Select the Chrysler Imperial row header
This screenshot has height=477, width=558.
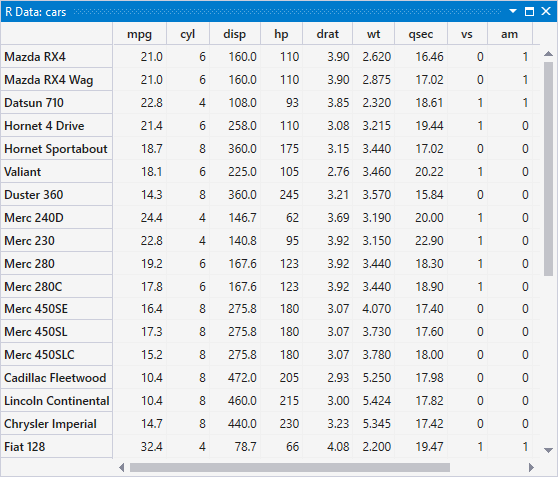click(57, 424)
